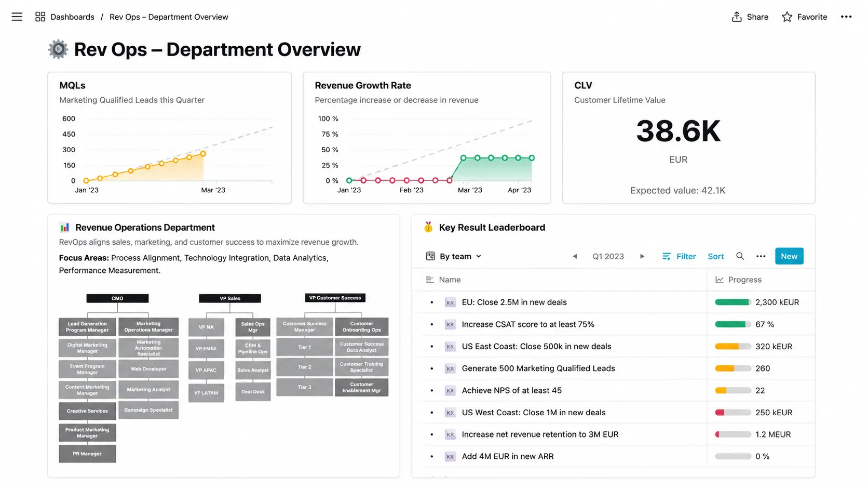868x489 pixels.
Task: Click progress bar for Increase CSAT score
Action: (733, 324)
